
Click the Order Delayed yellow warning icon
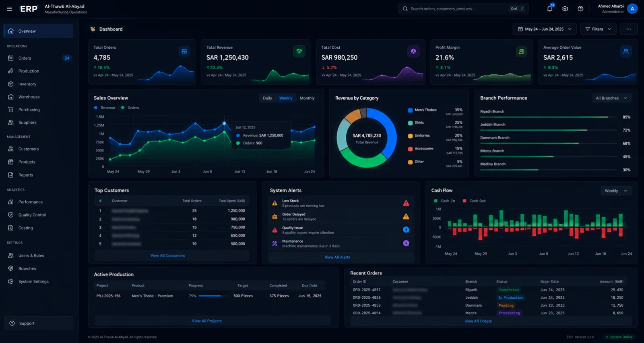click(x=406, y=216)
